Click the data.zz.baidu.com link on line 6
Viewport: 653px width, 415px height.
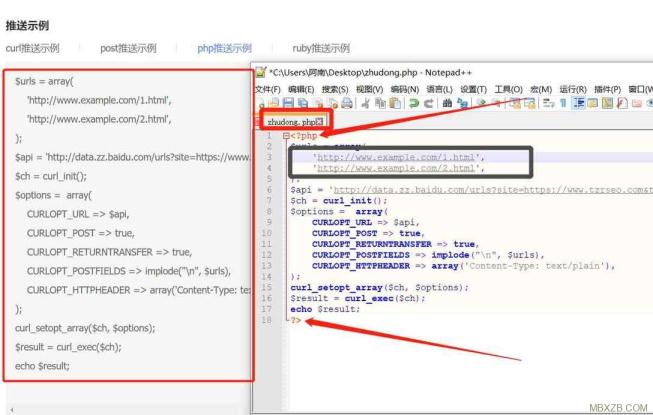[493, 190]
